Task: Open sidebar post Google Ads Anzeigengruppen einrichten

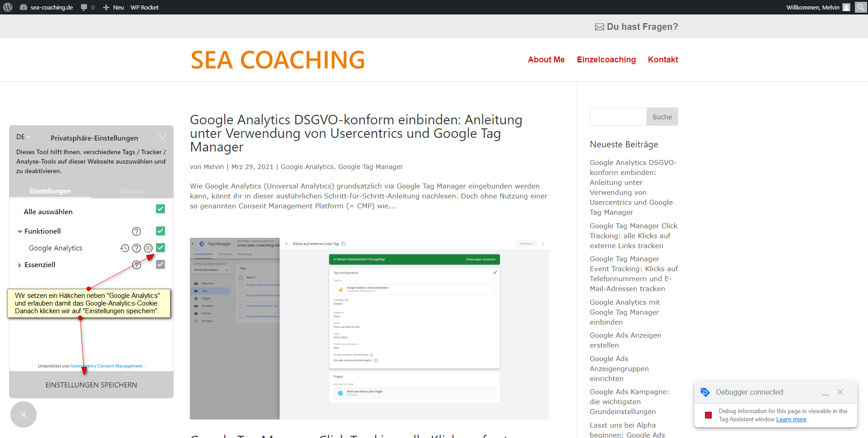Action: 619,368
